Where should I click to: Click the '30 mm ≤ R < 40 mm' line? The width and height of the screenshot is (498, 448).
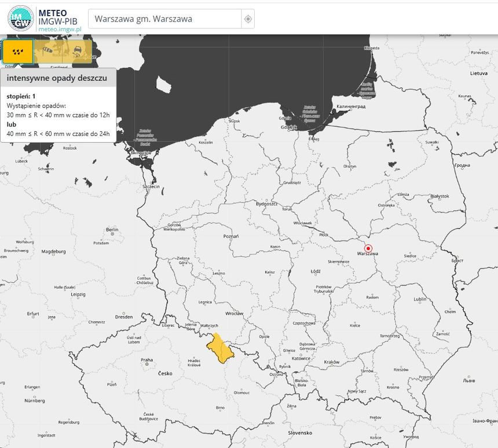(x=58, y=115)
